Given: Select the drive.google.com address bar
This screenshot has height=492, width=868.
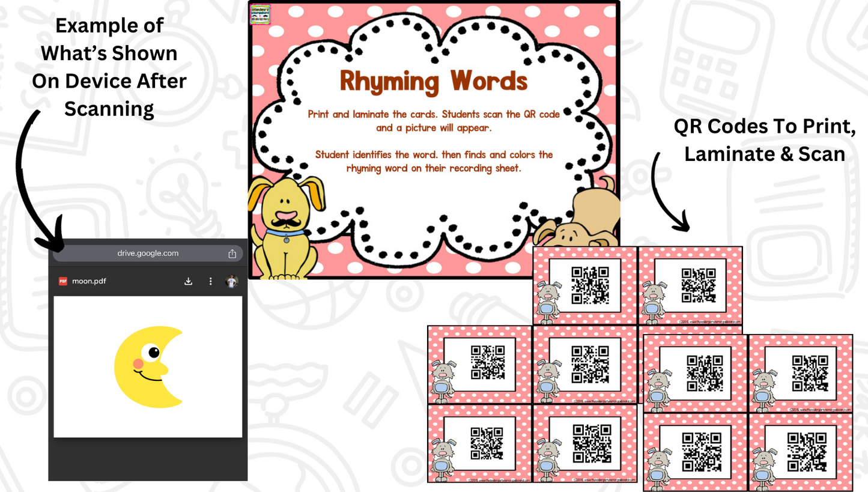Looking at the screenshot, I should [148, 254].
